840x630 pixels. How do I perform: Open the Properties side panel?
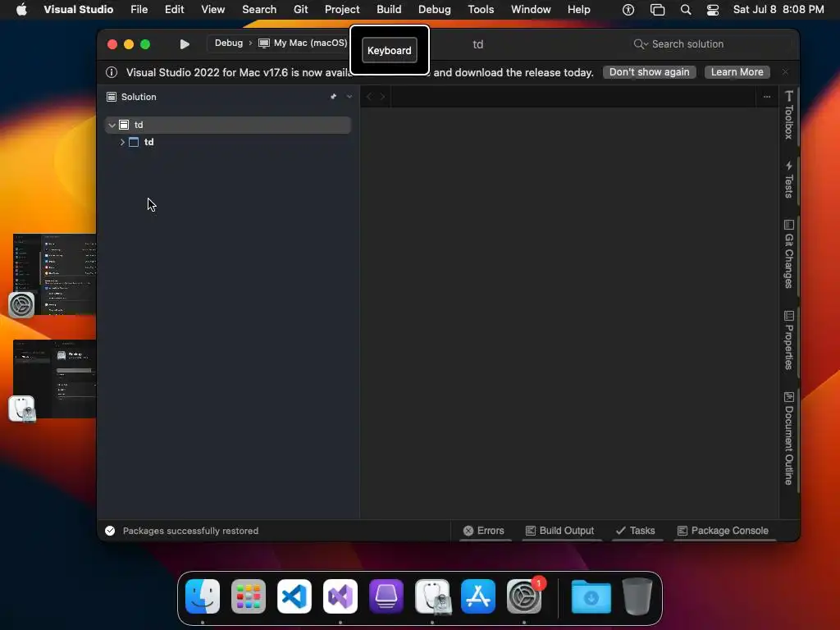coord(788,340)
